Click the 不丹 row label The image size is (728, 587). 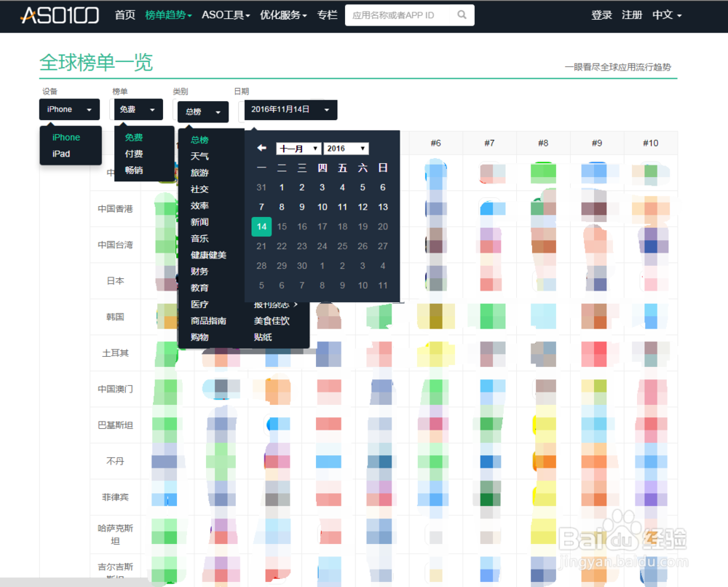[x=115, y=461]
